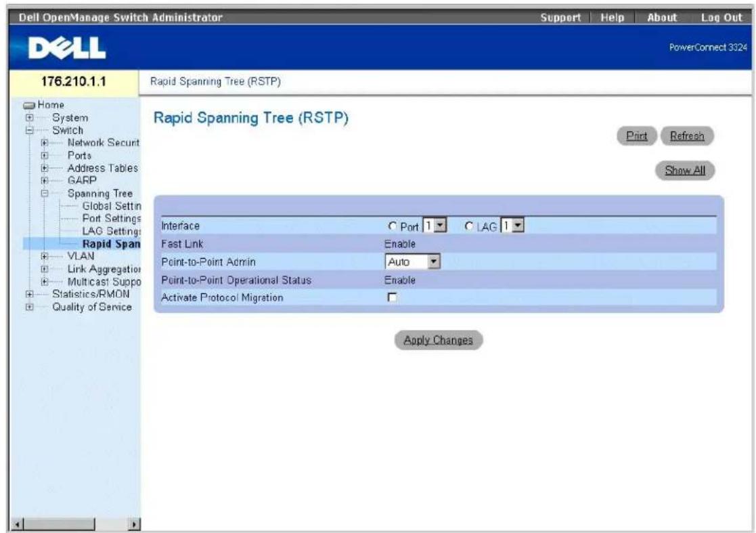The height and width of the screenshot is (533, 756).
Task: Open LAG Settings under Spanning Tree
Action: tap(112, 231)
